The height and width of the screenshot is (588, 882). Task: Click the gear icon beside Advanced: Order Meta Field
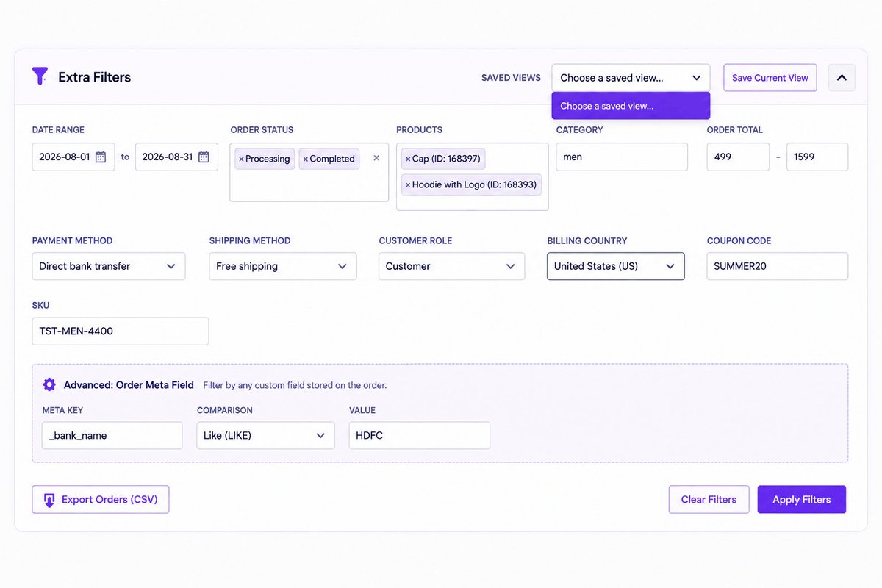pyautogui.click(x=49, y=384)
